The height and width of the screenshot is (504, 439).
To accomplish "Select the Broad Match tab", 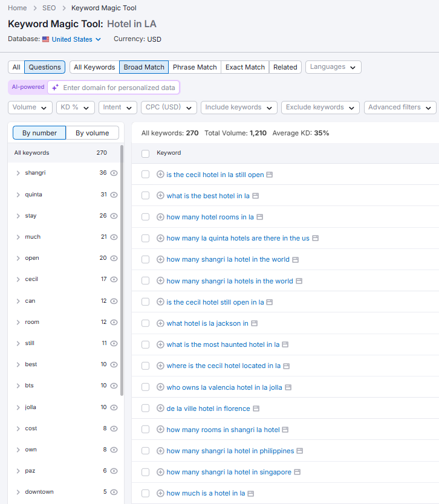I will coord(144,67).
